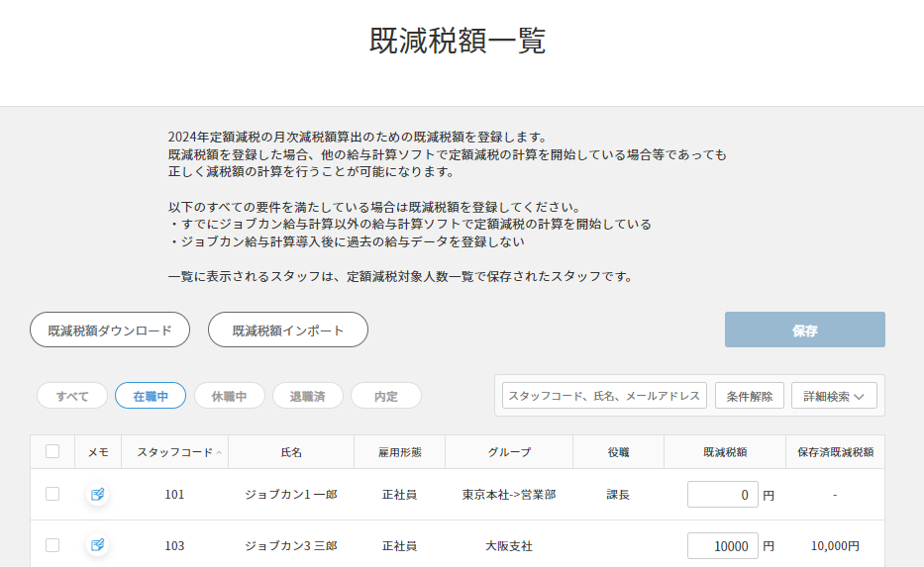Select the 退職済 filter tab
The height and width of the screenshot is (567, 924).
pyautogui.click(x=308, y=396)
